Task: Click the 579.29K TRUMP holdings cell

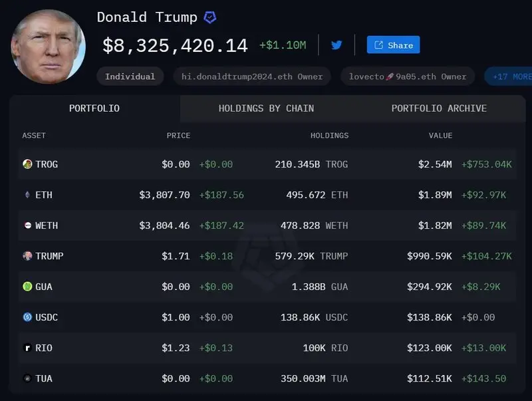Action: click(x=311, y=256)
